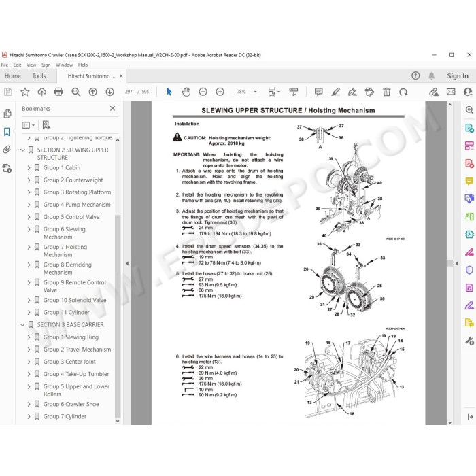Switch to the Tools tab
This screenshot has height=476, width=476.
click(39, 76)
